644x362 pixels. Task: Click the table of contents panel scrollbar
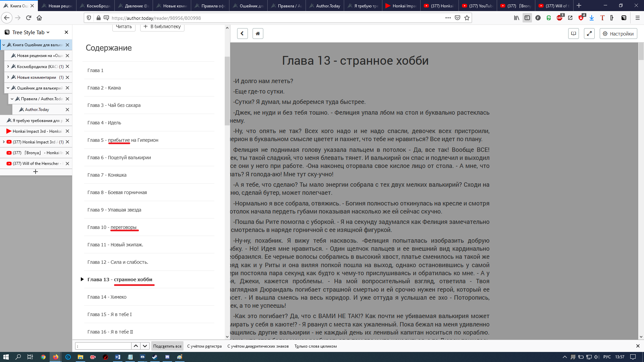click(227, 90)
